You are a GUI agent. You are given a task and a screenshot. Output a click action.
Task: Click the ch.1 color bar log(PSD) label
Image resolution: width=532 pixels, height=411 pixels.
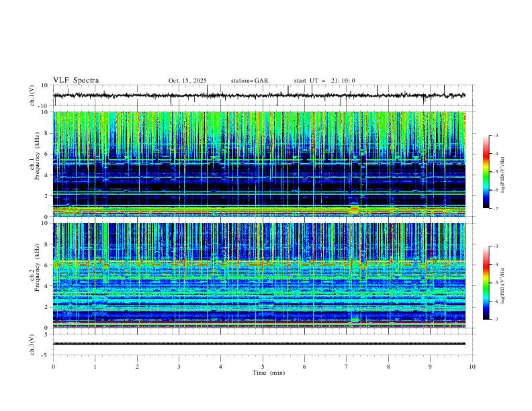pyautogui.click(x=503, y=175)
